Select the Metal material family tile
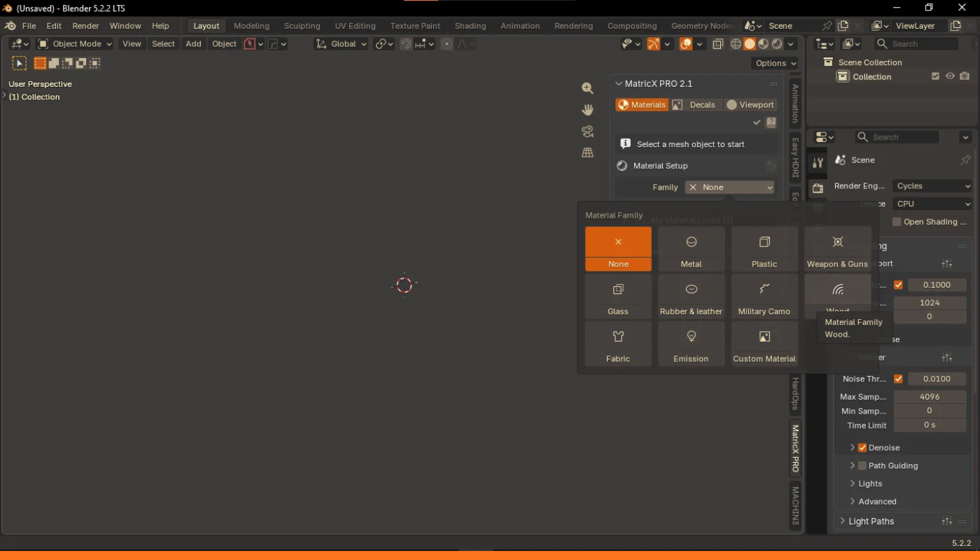Viewport: 980px width, 560px height. (x=691, y=249)
